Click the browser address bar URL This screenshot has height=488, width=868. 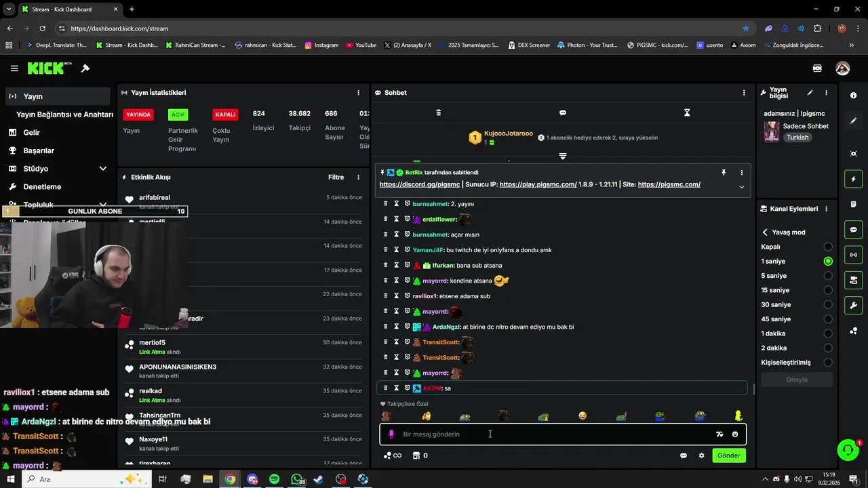tap(119, 28)
